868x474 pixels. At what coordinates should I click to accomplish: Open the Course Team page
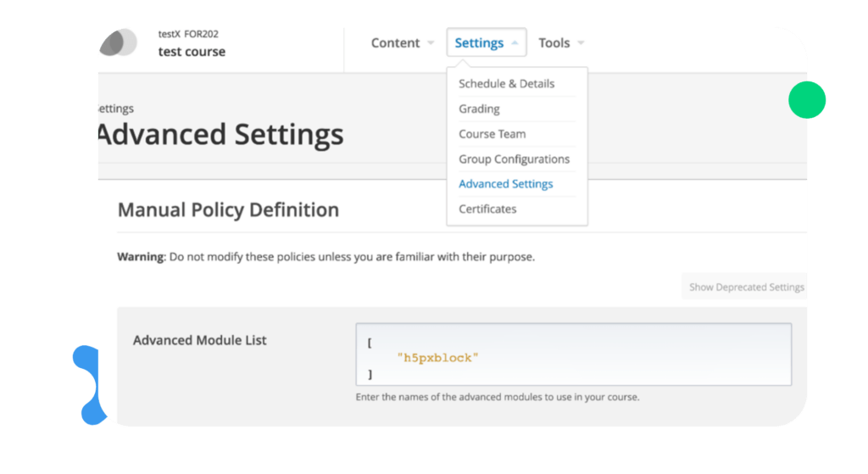(x=492, y=134)
